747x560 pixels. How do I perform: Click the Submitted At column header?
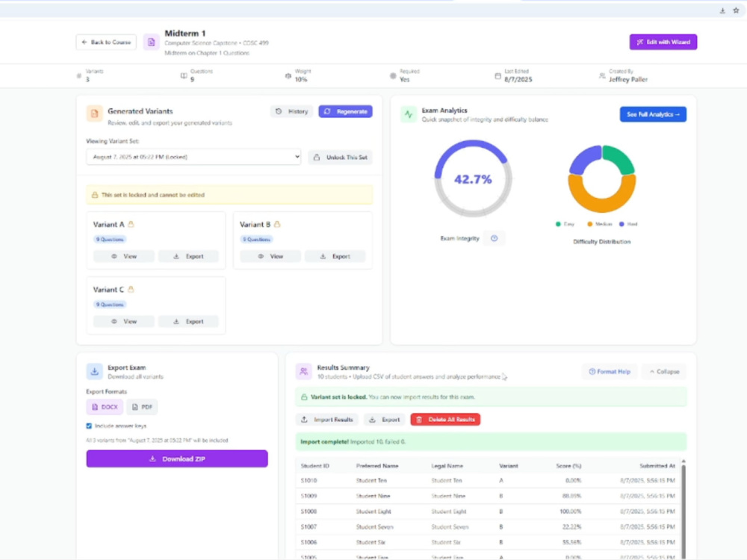click(x=657, y=466)
